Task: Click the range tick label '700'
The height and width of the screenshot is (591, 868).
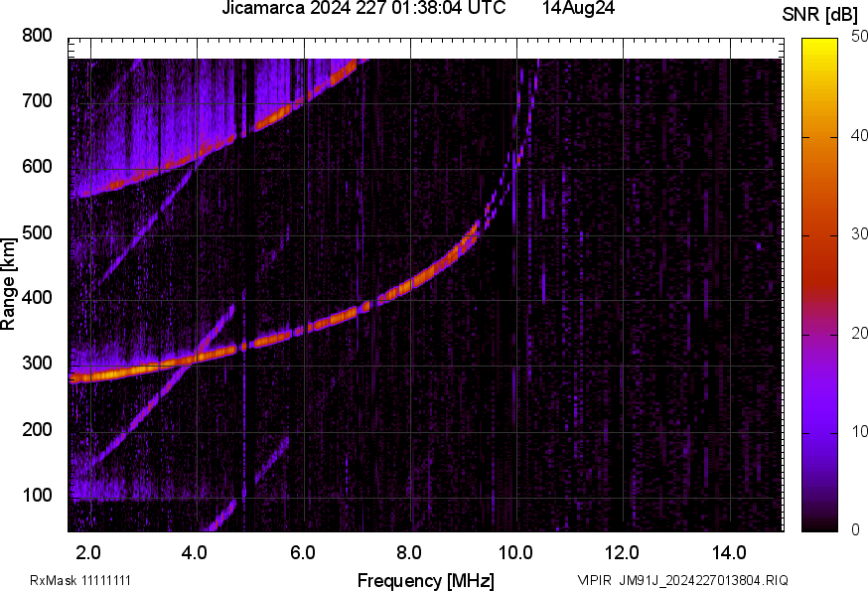Action: pos(37,101)
